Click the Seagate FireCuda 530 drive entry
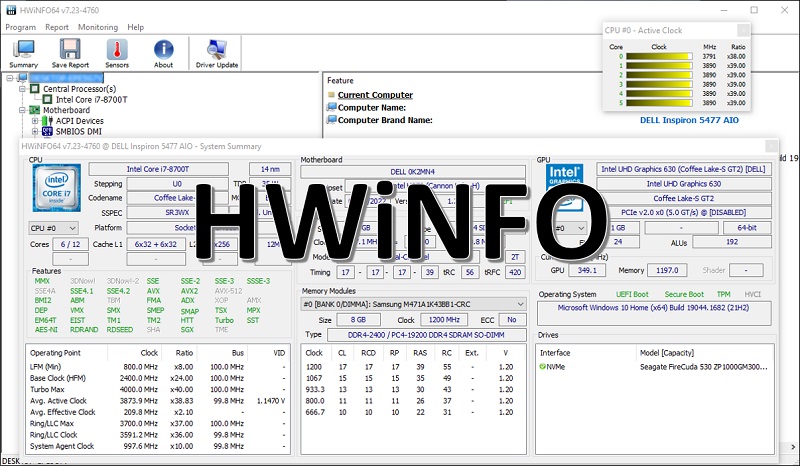Screen dimensions: 800x466 point(704,366)
